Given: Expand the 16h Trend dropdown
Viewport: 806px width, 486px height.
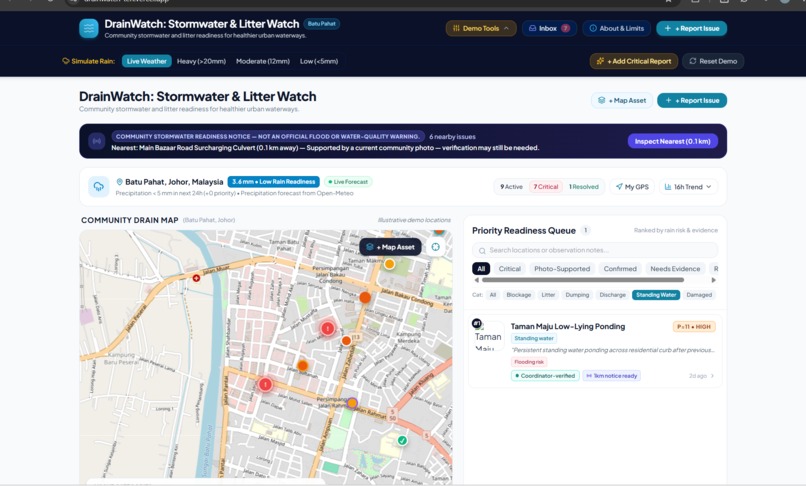Looking at the screenshot, I should coord(688,187).
